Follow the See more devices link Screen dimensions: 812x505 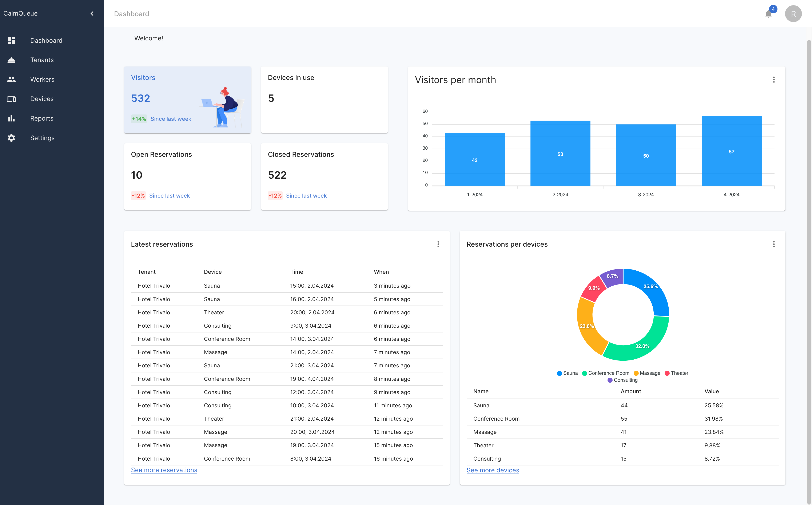(493, 470)
